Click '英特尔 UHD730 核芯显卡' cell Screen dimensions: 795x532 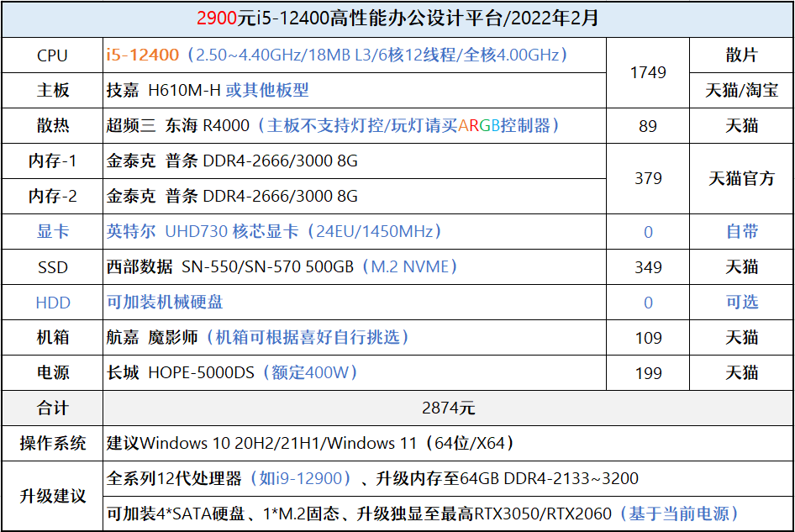click(x=355, y=231)
